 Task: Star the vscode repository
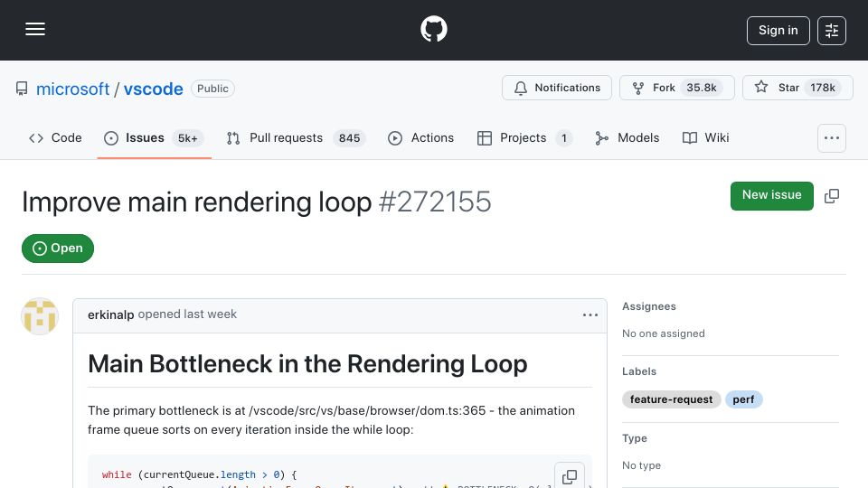pos(797,88)
